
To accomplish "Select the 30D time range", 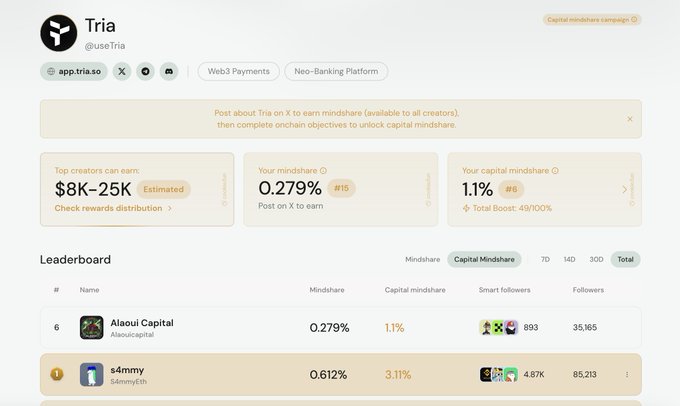I will (596, 259).
